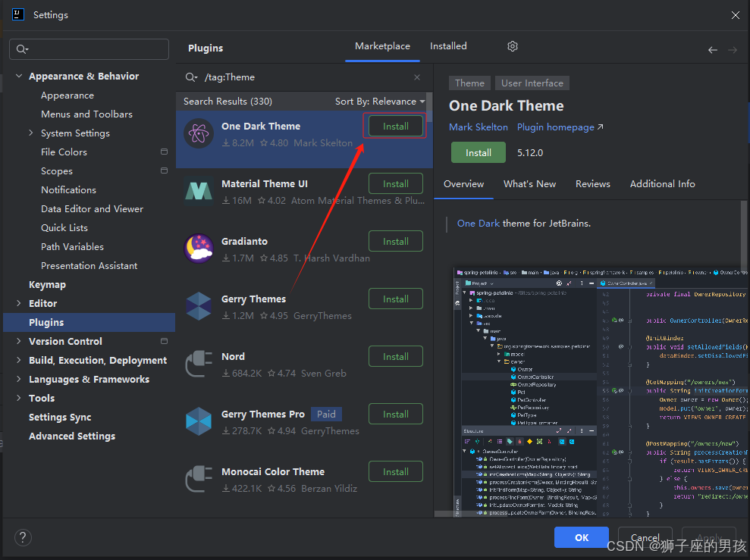
Task: Open the Additional Info tab
Action: [x=663, y=184]
